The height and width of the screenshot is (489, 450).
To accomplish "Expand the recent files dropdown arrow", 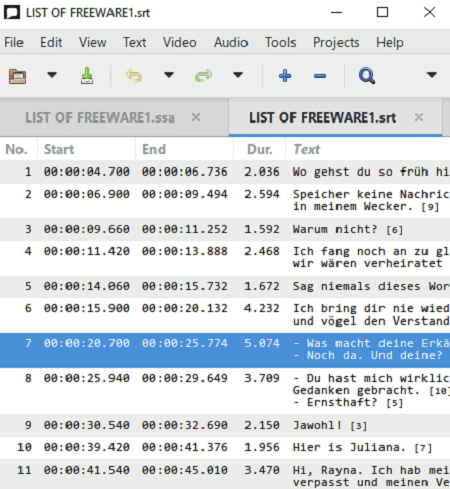I will [52, 75].
